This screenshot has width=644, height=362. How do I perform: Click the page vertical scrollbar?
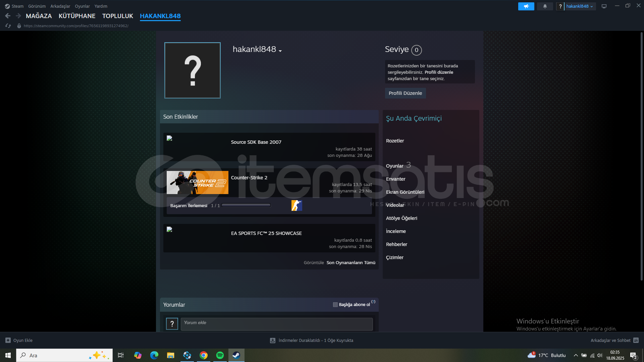(x=641, y=157)
